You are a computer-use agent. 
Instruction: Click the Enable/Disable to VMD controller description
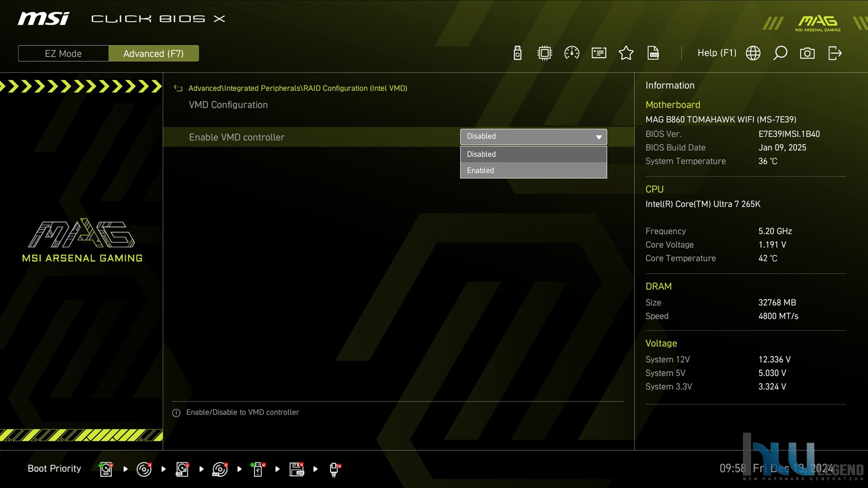pyautogui.click(x=243, y=413)
